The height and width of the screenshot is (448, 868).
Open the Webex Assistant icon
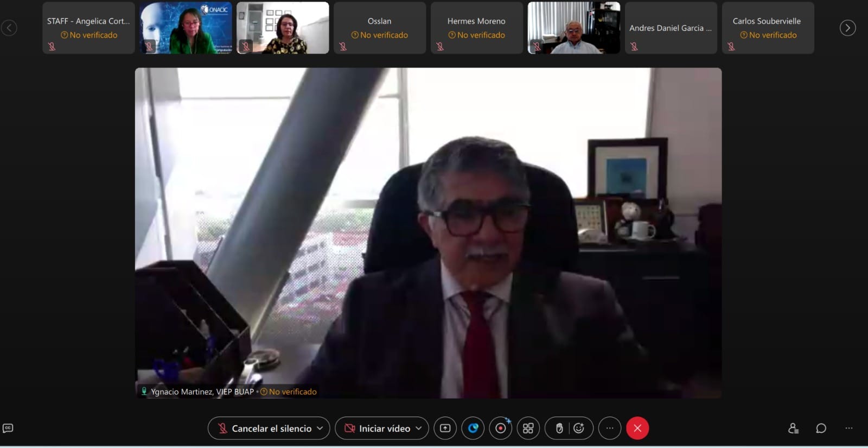(x=473, y=428)
